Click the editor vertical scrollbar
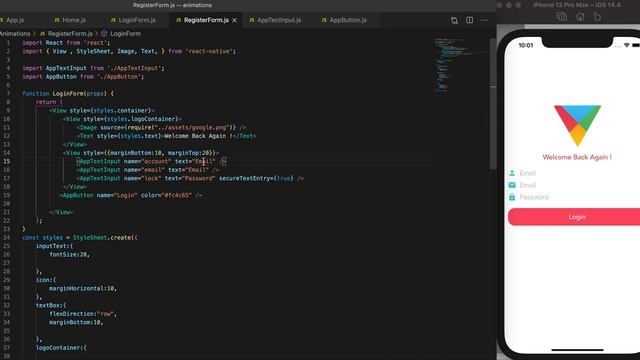640x360 pixels. tap(493, 104)
